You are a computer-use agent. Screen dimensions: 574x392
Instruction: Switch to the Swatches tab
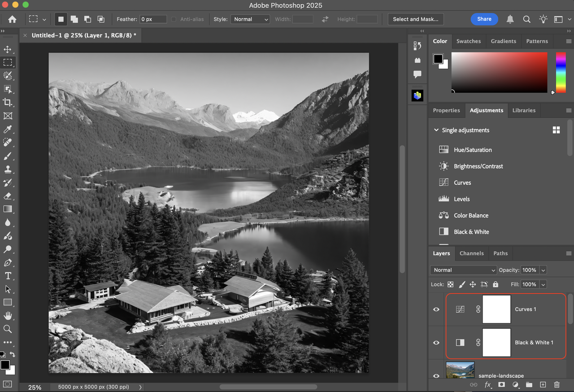469,41
